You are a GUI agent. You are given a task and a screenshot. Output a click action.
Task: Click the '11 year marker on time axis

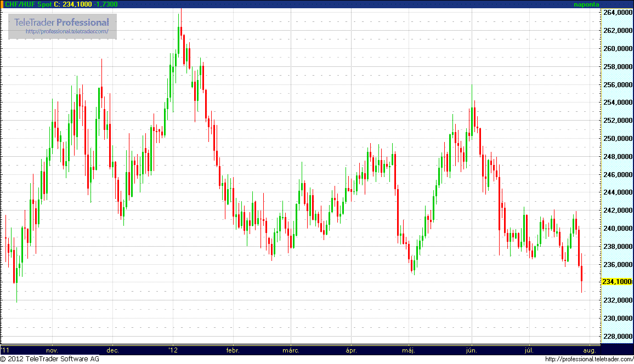5,350
